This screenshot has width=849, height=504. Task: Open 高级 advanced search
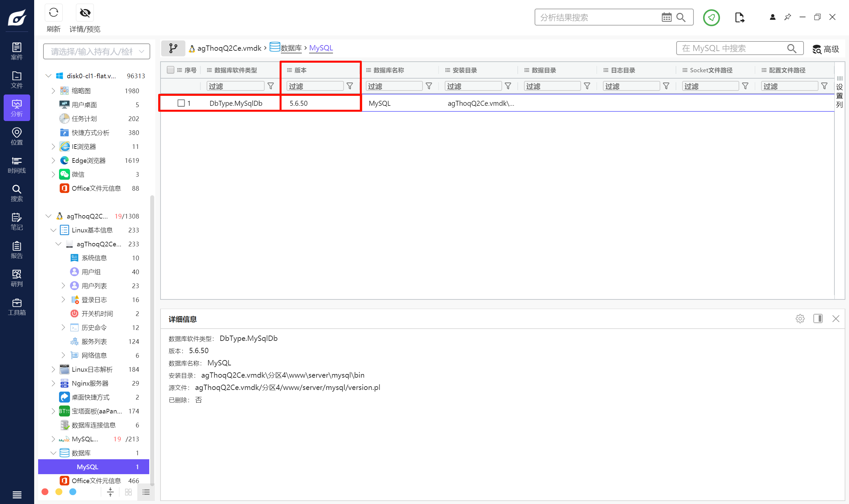825,49
